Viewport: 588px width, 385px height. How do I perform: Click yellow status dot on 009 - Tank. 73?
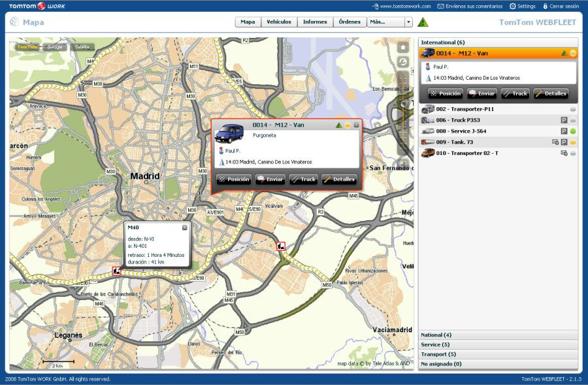click(x=573, y=142)
